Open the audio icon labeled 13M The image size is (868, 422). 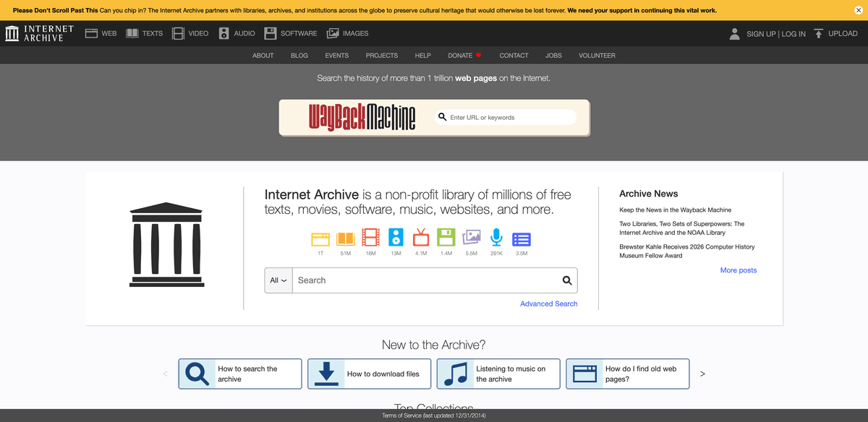(x=396, y=238)
